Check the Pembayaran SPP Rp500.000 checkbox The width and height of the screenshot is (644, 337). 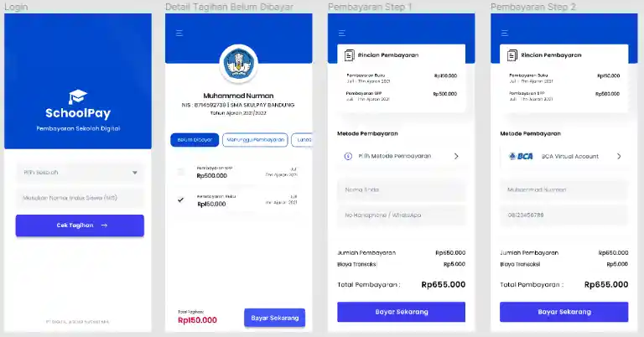181,172
